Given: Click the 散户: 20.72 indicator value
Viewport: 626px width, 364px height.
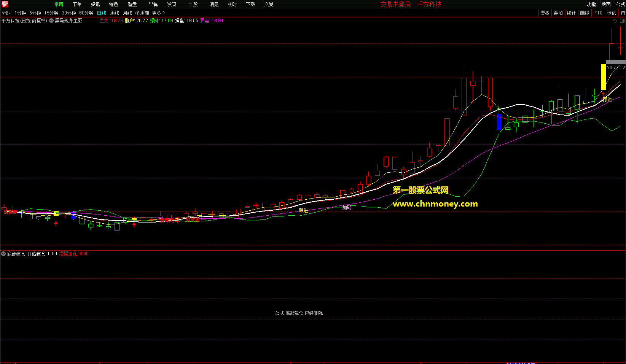Looking at the screenshot, I should 136,21.
